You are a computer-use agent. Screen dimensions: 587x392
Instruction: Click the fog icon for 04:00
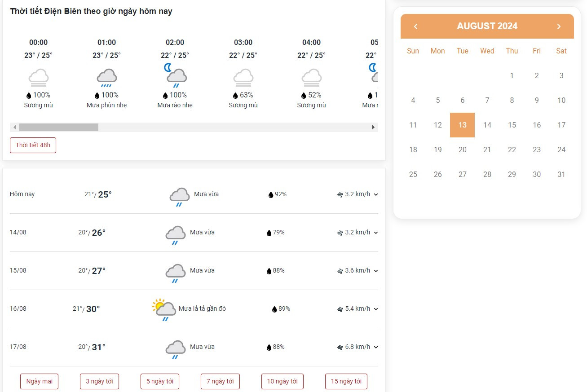pyautogui.click(x=312, y=78)
